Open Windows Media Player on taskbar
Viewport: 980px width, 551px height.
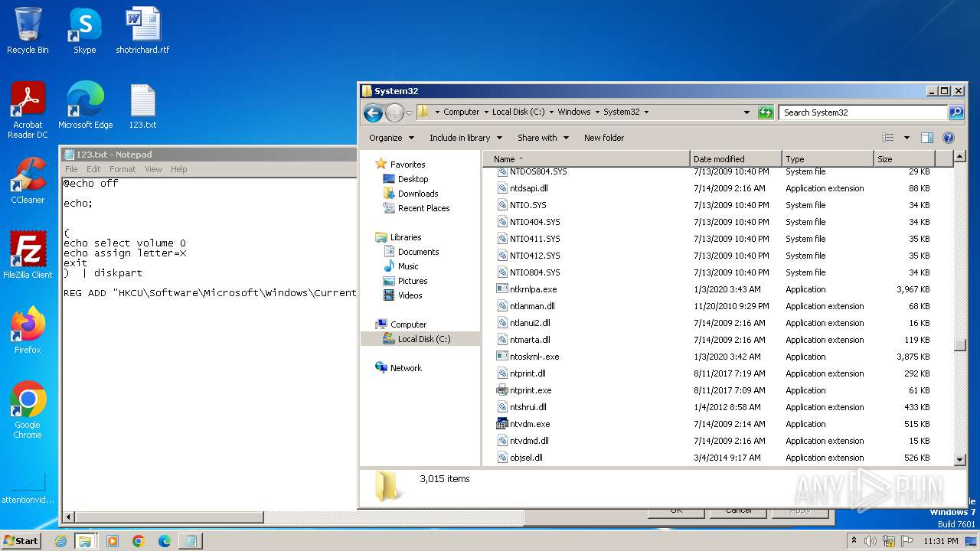coord(113,541)
